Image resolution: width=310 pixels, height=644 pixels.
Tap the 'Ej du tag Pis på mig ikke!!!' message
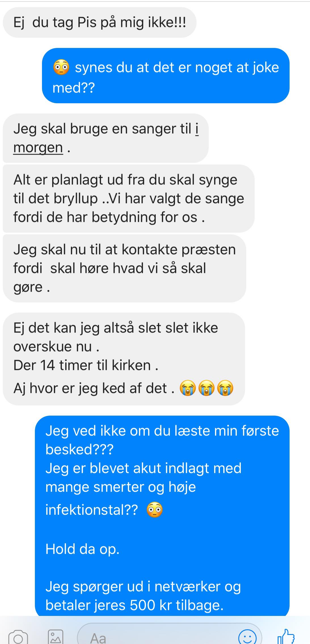[x=100, y=22]
